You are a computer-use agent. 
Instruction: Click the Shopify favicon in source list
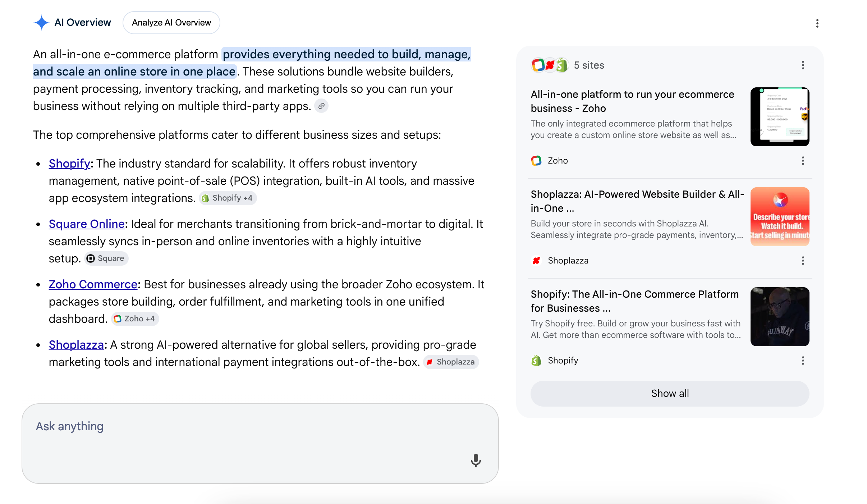(x=536, y=361)
